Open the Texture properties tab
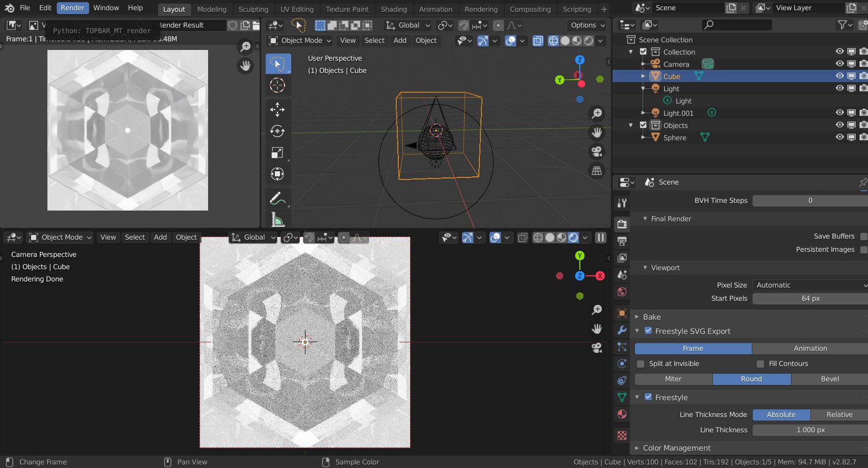 [x=622, y=435]
